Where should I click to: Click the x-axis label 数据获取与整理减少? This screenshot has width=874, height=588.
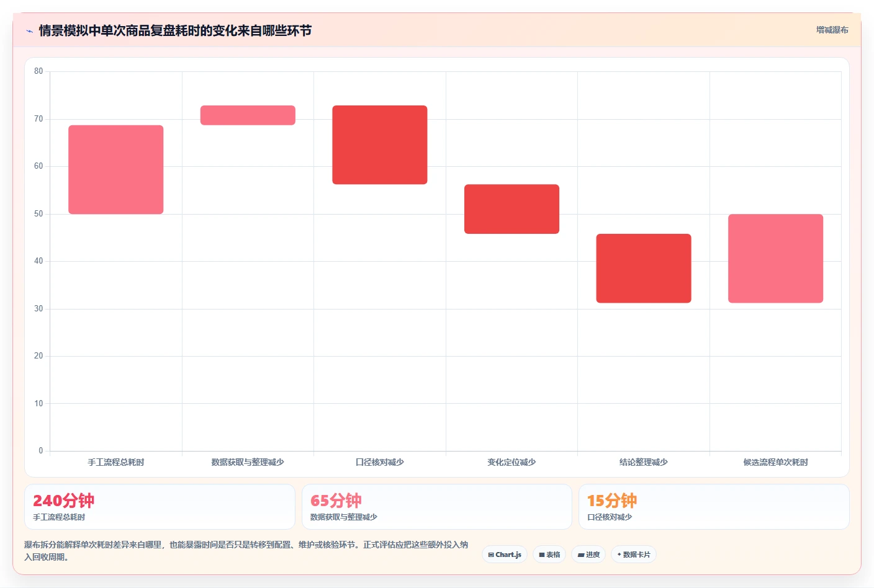pyautogui.click(x=248, y=462)
